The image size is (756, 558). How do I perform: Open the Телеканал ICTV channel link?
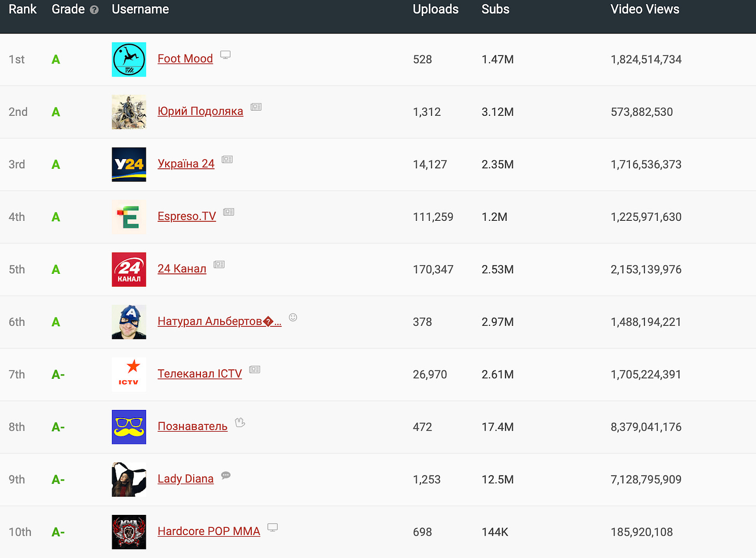(200, 374)
